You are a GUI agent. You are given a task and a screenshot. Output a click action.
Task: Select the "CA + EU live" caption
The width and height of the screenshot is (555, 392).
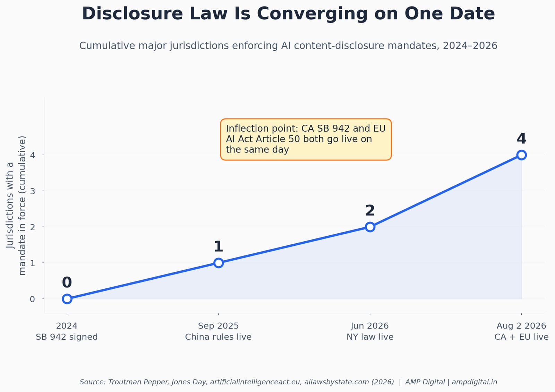(x=521, y=337)
